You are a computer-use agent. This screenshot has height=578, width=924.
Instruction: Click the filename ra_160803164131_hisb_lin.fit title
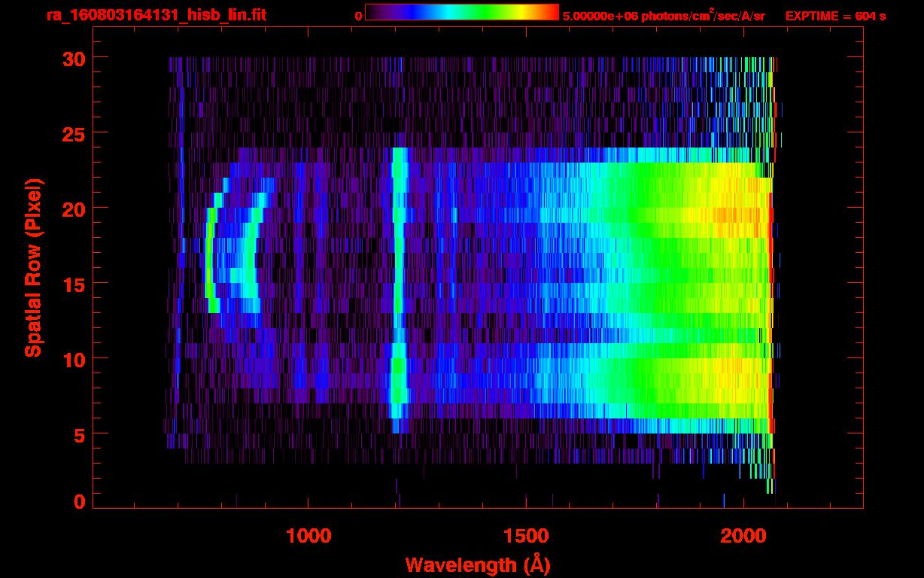(x=156, y=14)
